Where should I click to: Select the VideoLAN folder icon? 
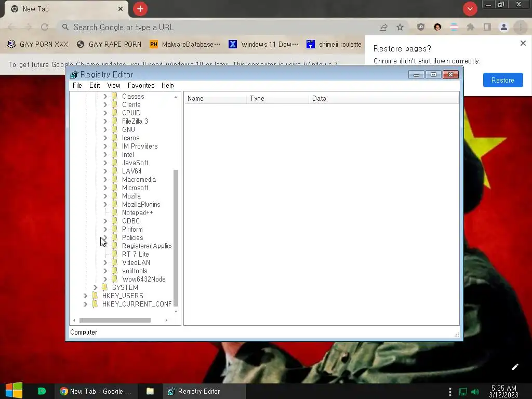[115, 262]
